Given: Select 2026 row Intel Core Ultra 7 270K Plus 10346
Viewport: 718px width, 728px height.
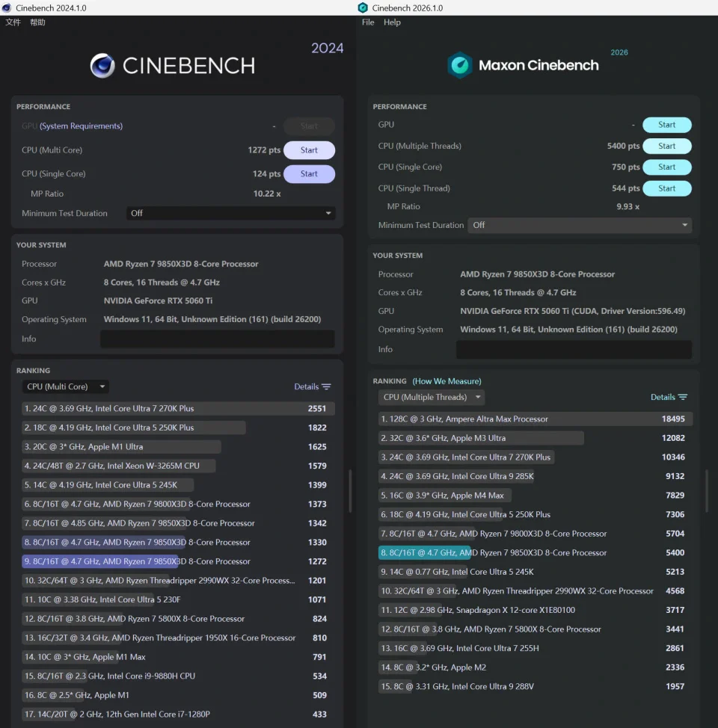Looking at the screenshot, I should [x=536, y=457].
